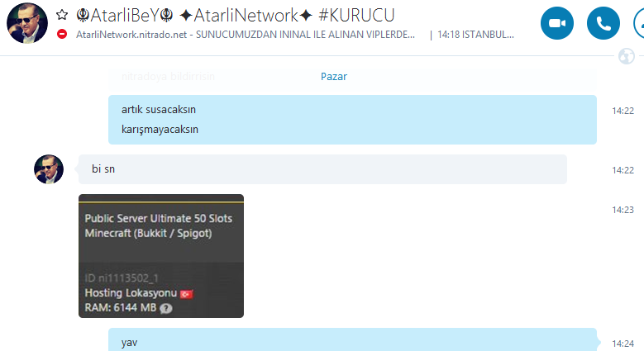Click the 14:23 timestamp of the image
Viewport: 644px width, 351px height.
623,210
